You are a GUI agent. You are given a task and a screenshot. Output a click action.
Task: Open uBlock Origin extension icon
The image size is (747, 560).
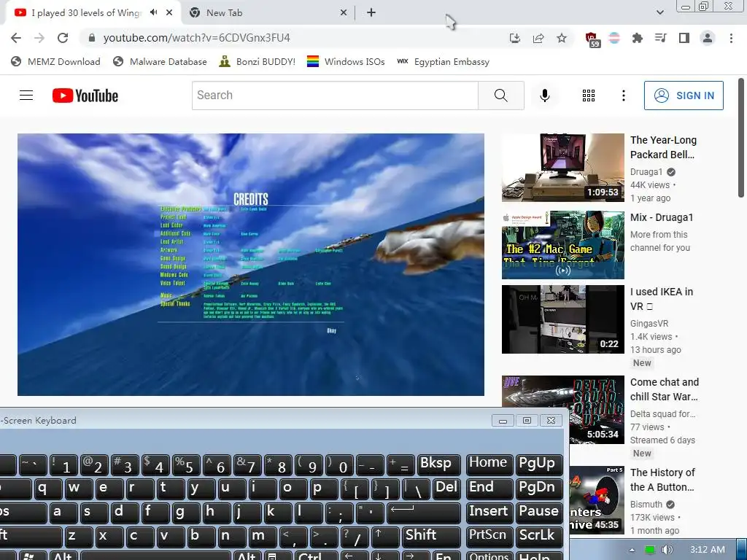coord(591,39)
